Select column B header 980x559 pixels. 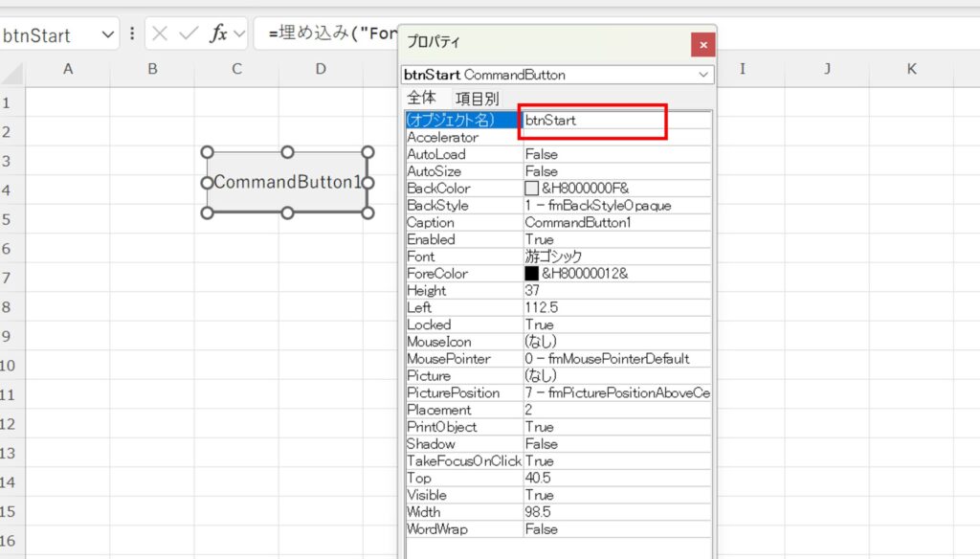point(152,69)
